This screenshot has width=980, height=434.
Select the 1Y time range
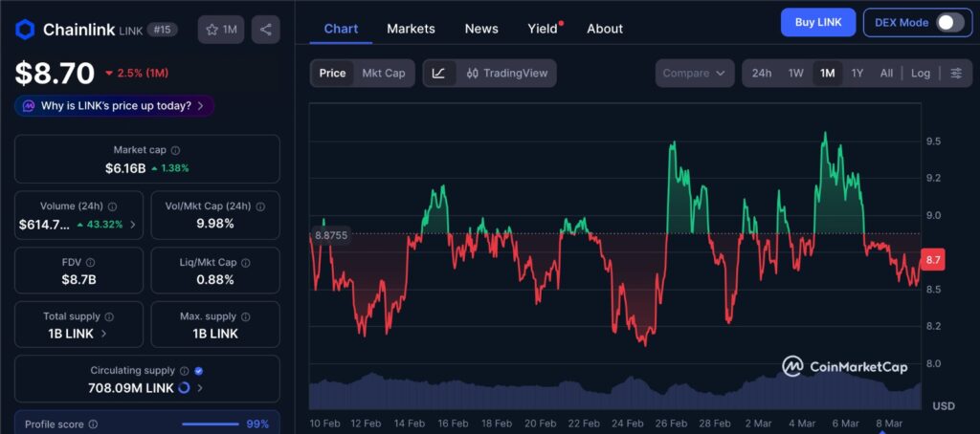pyautogui.click(x=857, y=73)
